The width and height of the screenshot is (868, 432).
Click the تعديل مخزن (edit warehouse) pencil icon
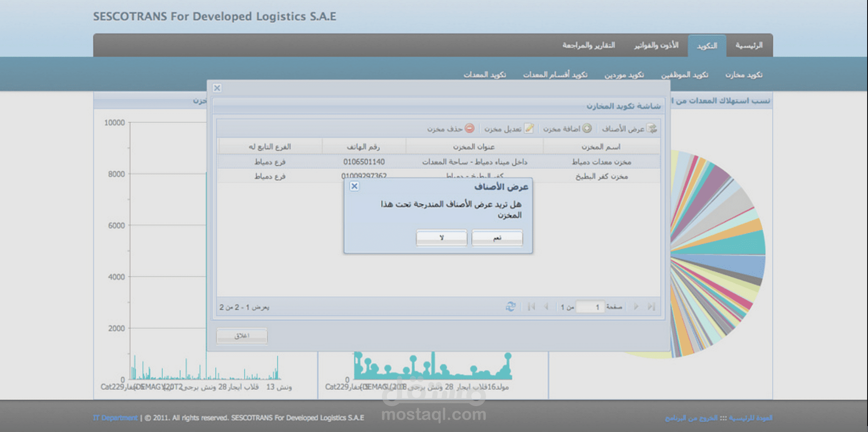[529, 128]
